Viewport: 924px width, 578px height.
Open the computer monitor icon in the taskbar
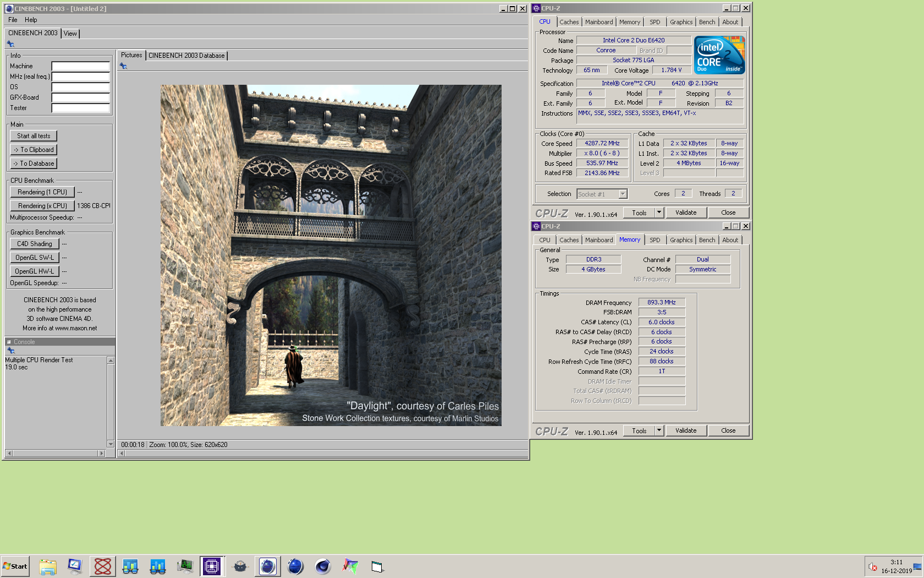pyautogui.click(x=75, y=566)
